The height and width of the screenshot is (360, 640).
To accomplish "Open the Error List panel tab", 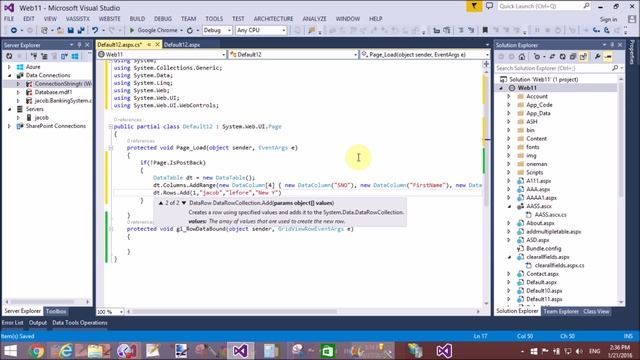I will click(13, 322).
